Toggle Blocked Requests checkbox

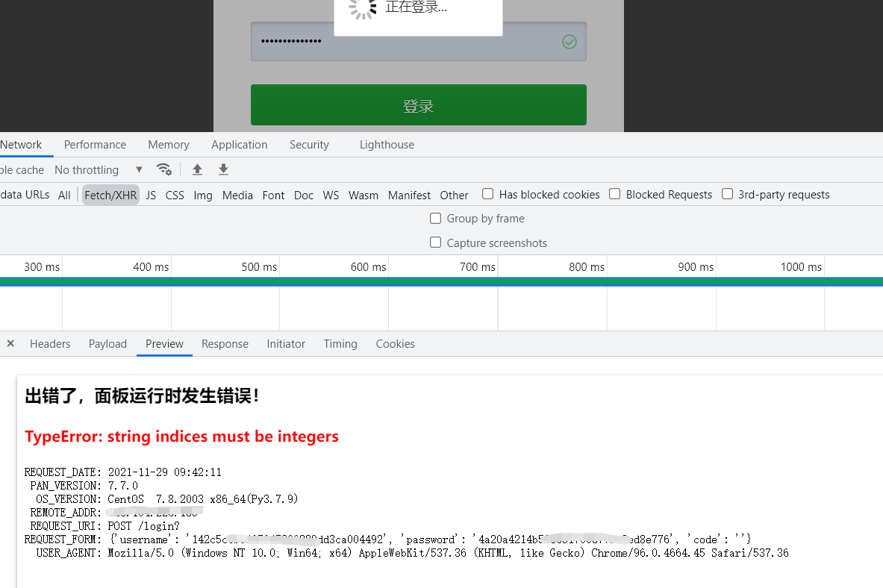(614, 194)
